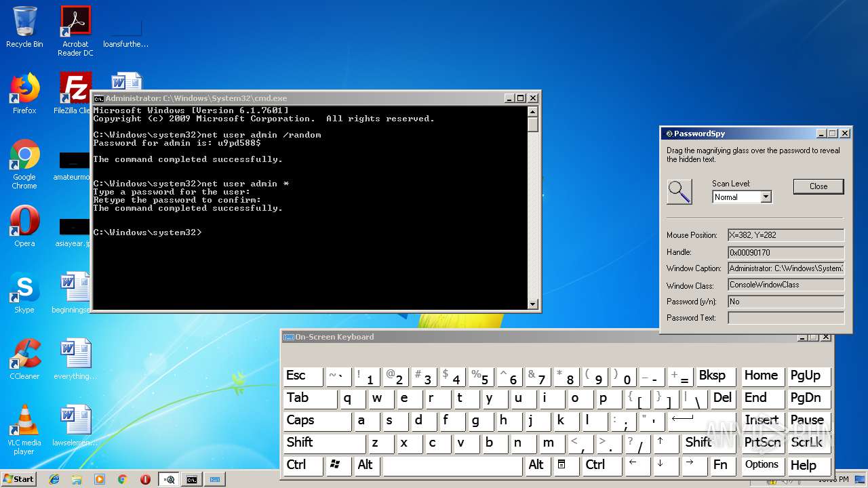Switch to On-Screen Keyboard taskbar button
This screenshot has height=488, width=868.
pyautogui.click(x=215, y=479)
